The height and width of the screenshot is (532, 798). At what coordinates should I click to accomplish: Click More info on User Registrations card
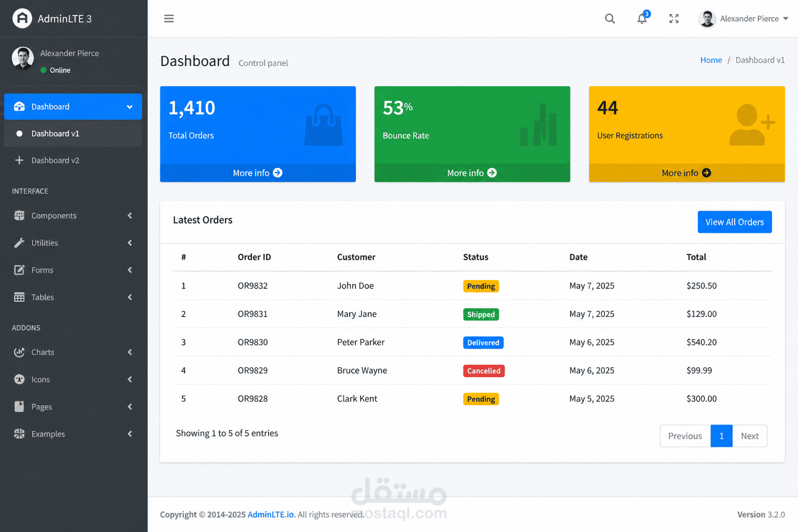coord(687,173)
